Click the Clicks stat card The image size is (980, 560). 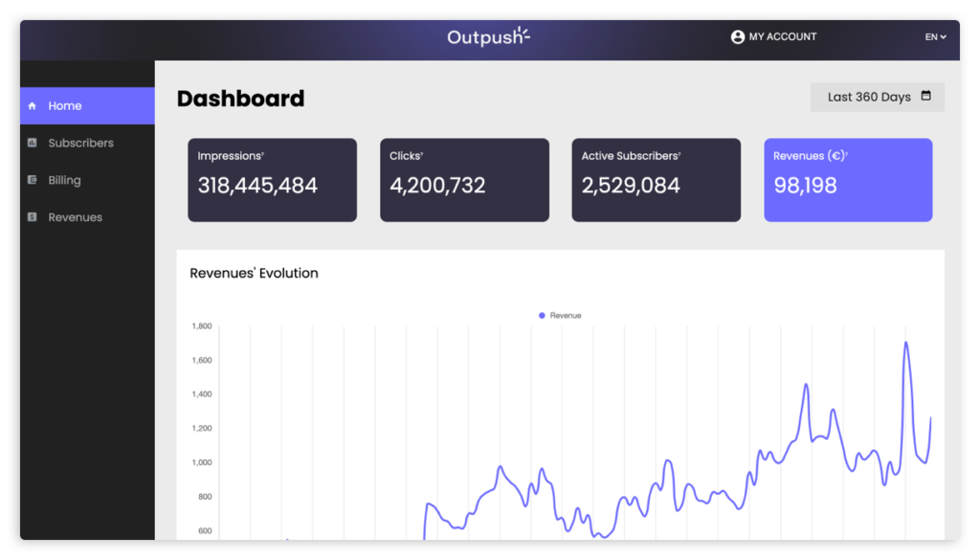click(464, 180)
